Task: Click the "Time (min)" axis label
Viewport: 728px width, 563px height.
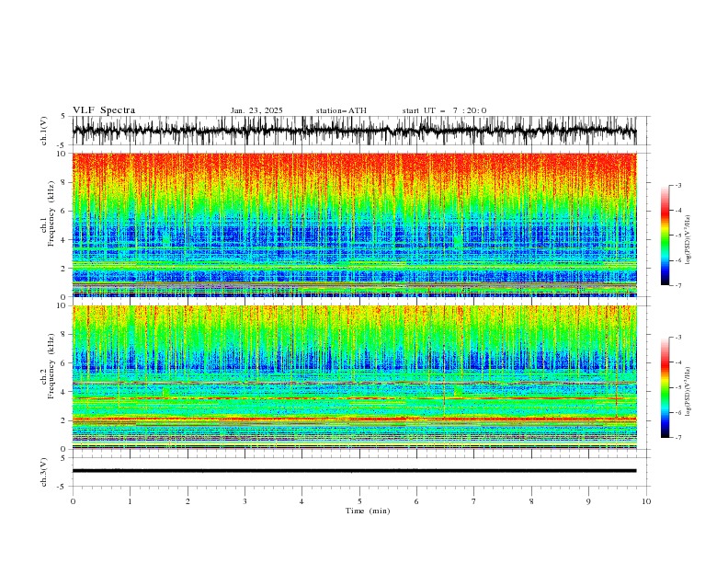Action: tap(368, 511)
